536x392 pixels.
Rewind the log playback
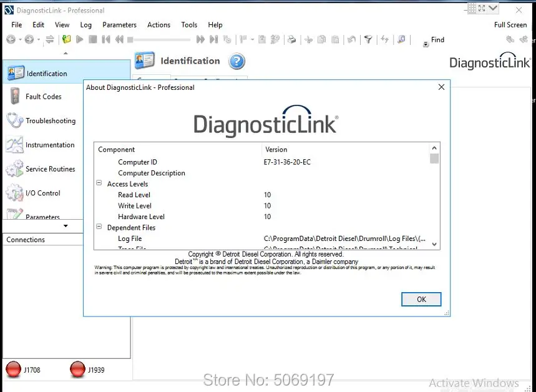pyautogui.click(x=119, y=39)
